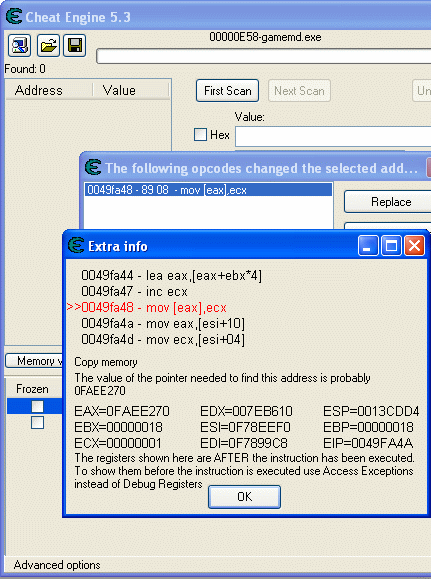This screenshot has height=579, width=431.
Task: Toggle the second Frozen checkbox below the highlighted row
Action: pyautogui.click(x=37, y=422)
